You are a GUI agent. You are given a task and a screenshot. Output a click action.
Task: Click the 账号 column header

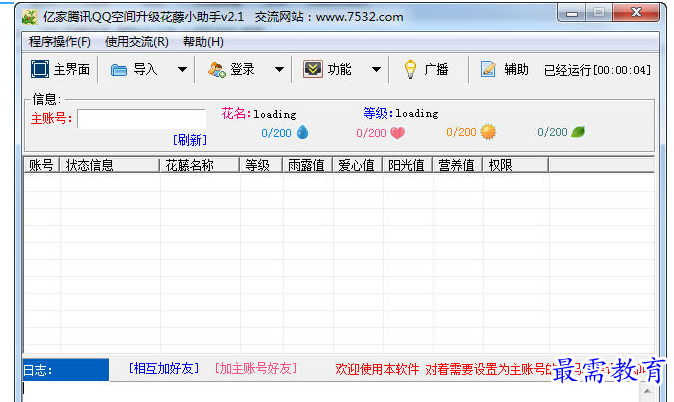point(41,165)
